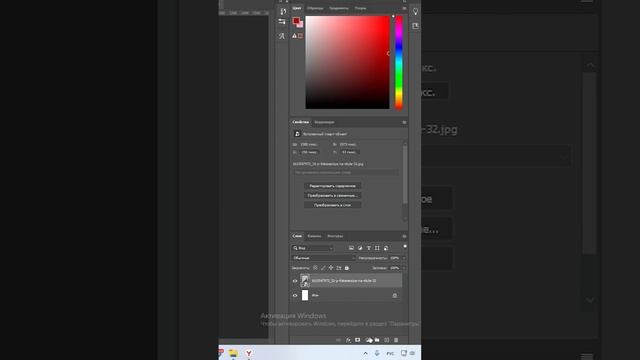Select the Слои tab
This screenshot has height=360, width=640.
297,236
